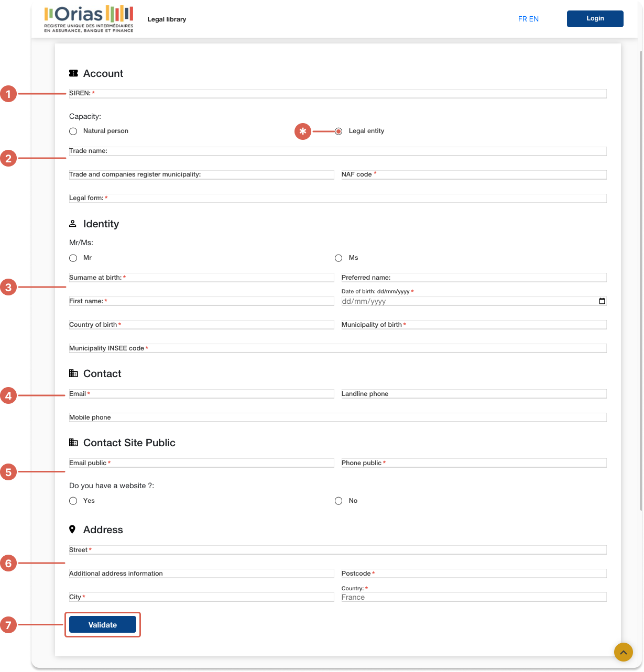Click the SIREN input field

tap(337, 93)
